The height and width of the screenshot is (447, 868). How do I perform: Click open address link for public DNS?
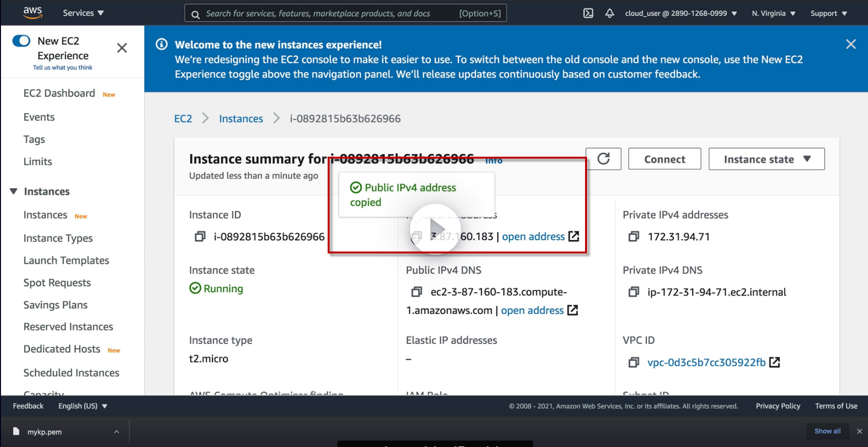(x=532, y=310)
